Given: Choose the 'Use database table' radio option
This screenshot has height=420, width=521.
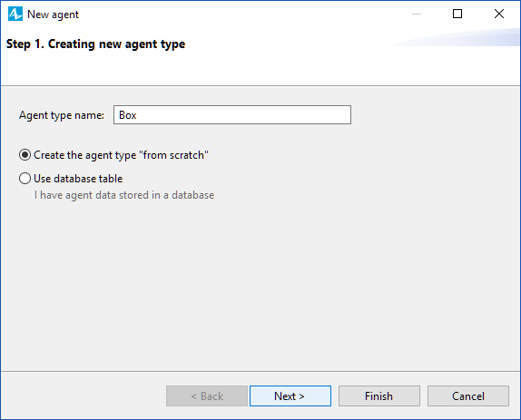Looking at the screenshot, I should point(25,179).
